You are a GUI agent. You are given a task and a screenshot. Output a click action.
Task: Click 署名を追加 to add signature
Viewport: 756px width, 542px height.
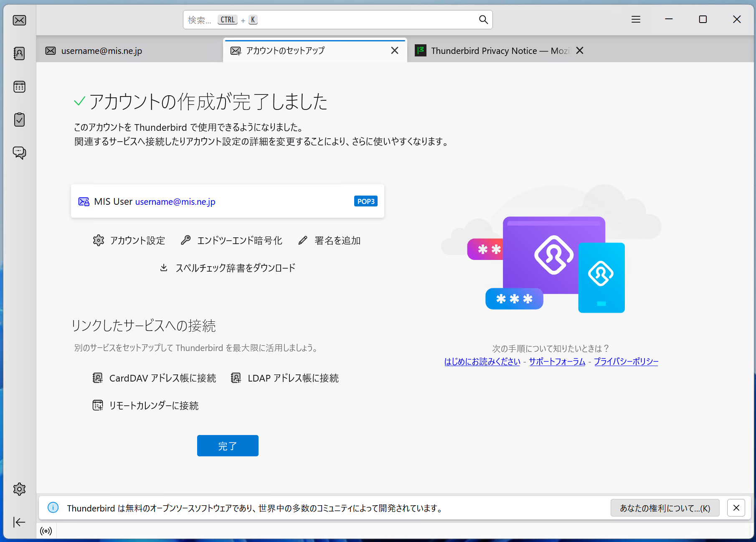click(x=330, y=241)
